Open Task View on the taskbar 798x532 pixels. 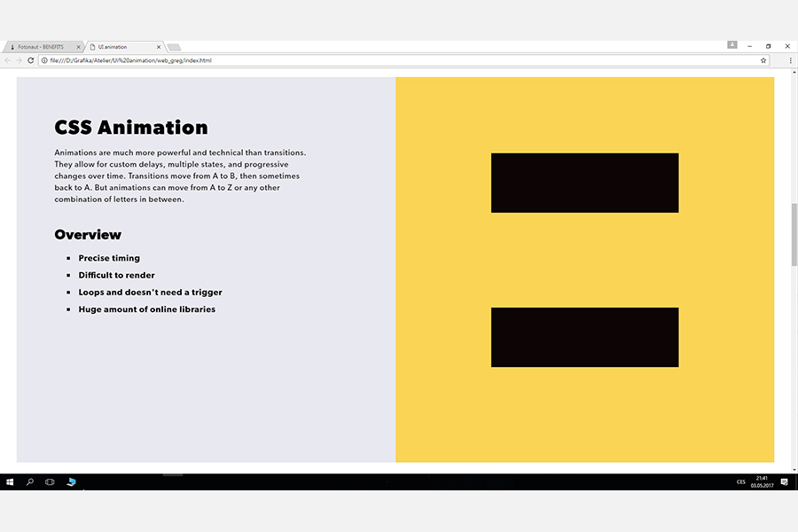(x=50, y=481)
